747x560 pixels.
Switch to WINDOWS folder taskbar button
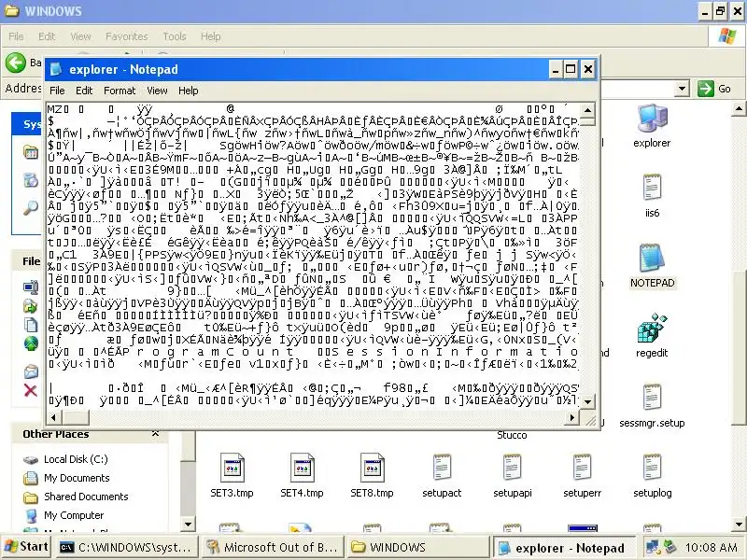tap(417, 547)
